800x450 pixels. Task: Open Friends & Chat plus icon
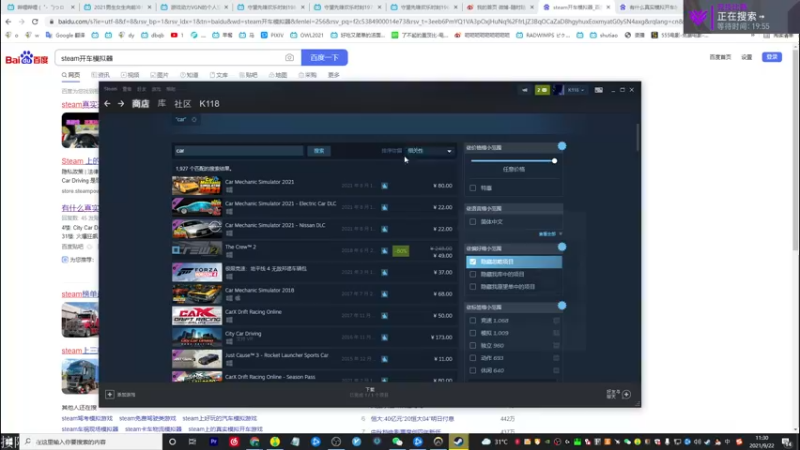coord(627,394)
